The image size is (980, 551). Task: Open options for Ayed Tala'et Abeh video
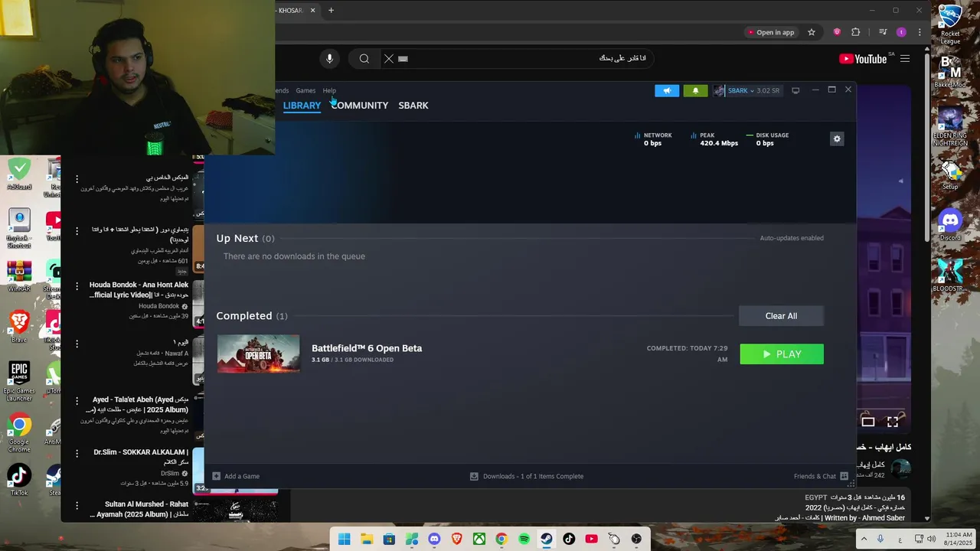77,401
